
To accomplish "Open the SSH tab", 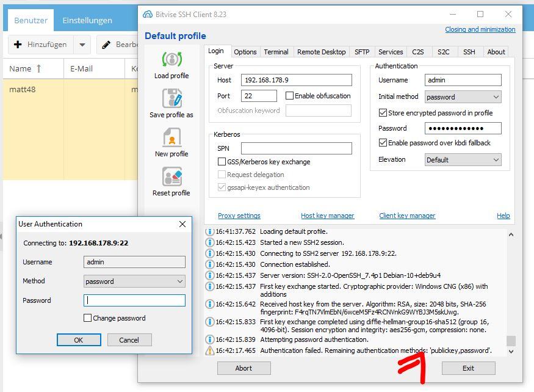I will click(469, 52).
